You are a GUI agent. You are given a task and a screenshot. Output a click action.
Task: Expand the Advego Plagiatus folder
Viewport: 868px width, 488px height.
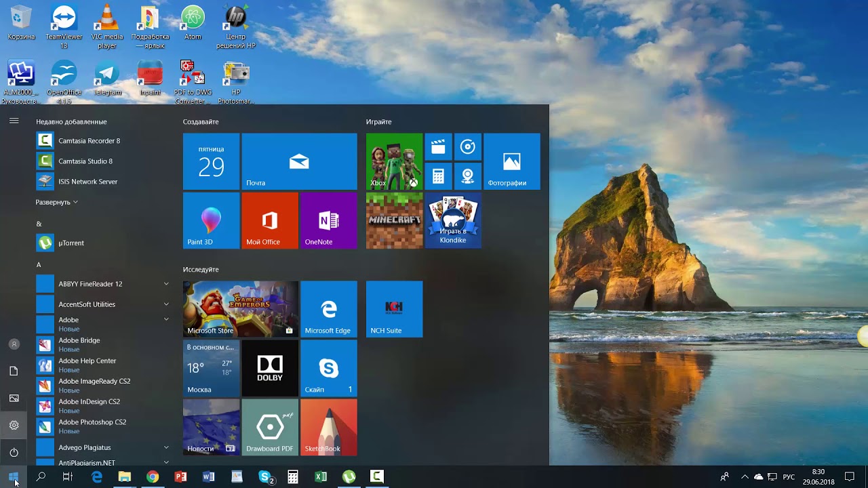[103, 447]
